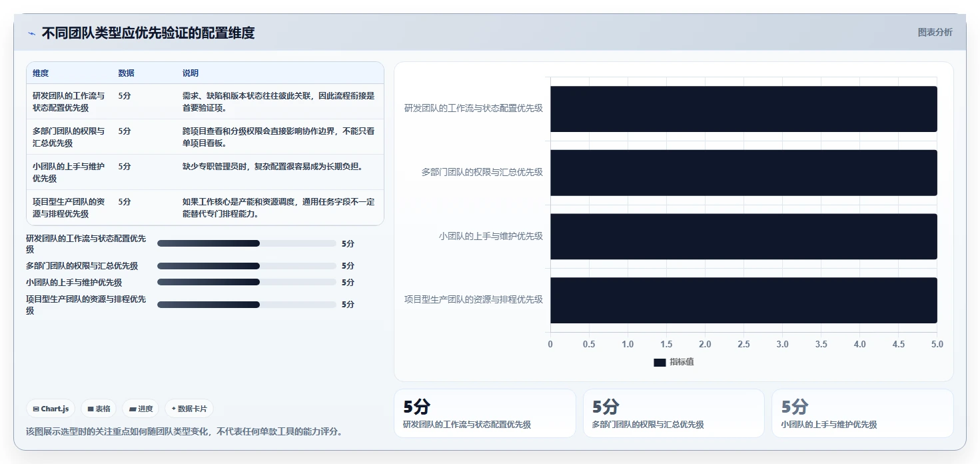The image size is (980, 464).
Task: Click the progress bar for 项目型生产团队的资源与排程优先级
Action: click(246, 305)
